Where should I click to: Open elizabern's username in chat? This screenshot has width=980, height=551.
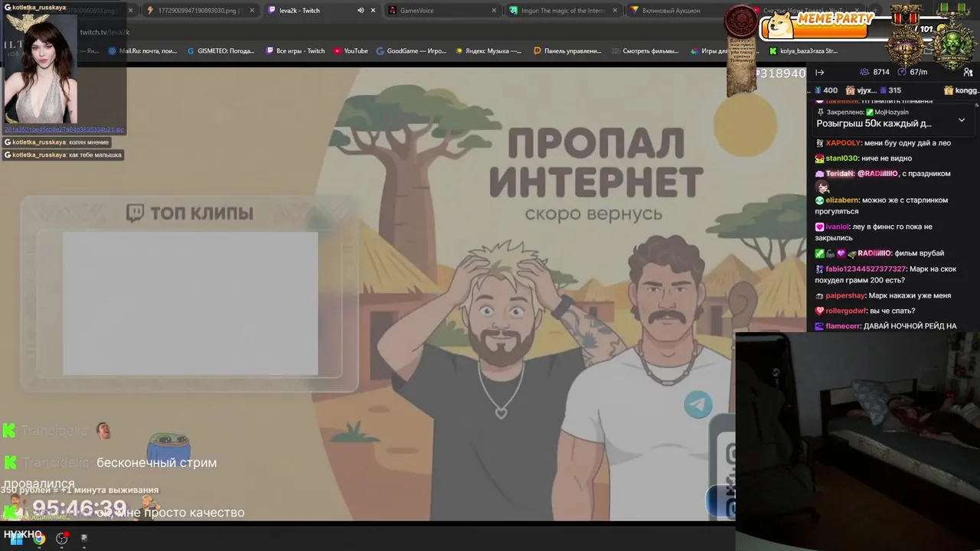coord(842,201)
